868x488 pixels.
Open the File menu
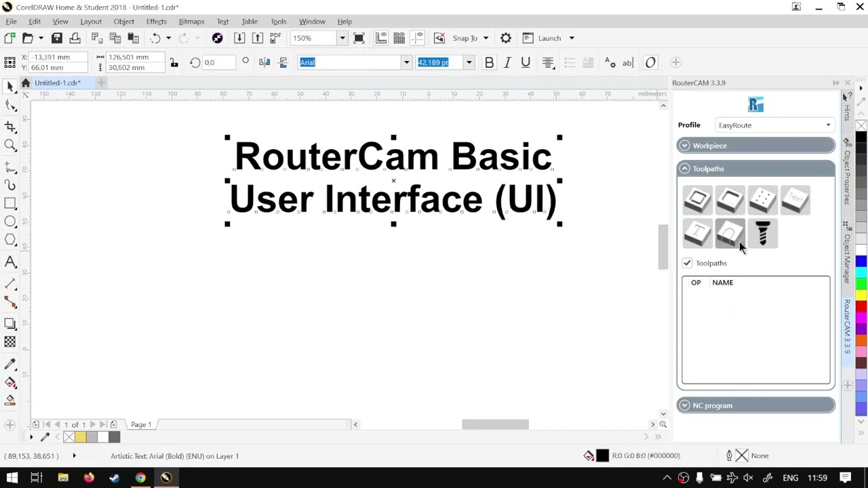coord(12,21)
